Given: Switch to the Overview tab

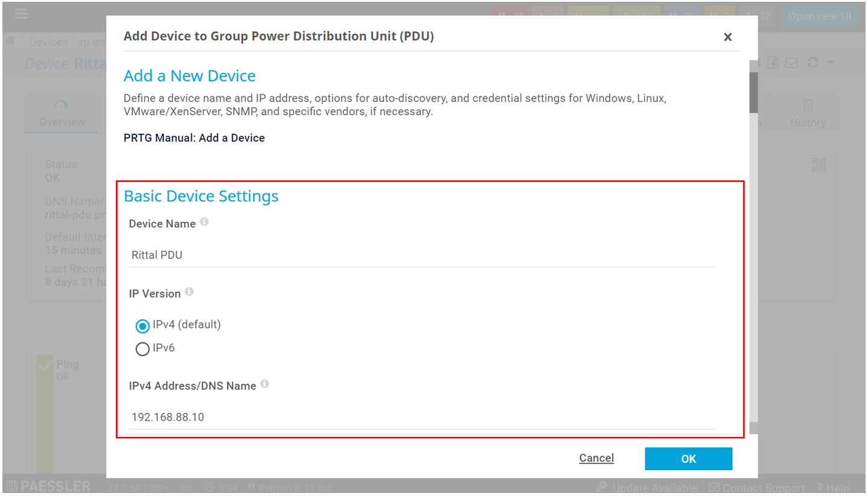Looking at the screenshot, I should [62, 114].
